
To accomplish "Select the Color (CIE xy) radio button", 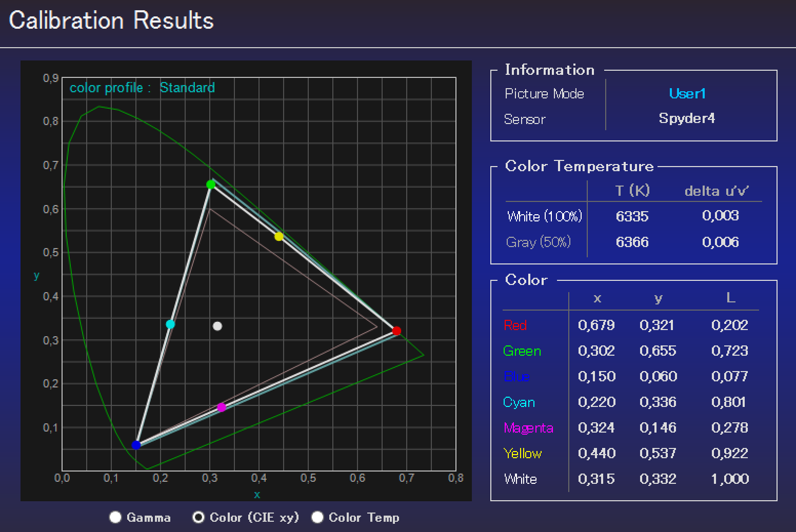I will (x=198, y=517).
